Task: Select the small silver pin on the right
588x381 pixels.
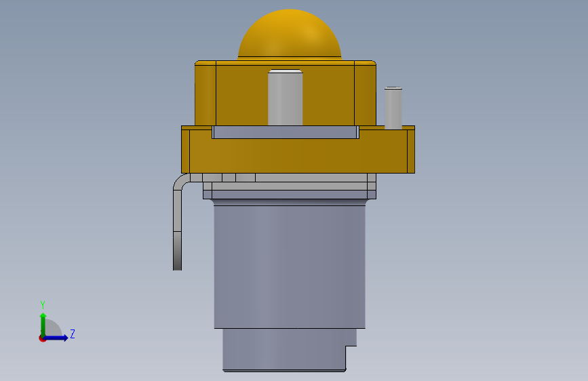Action: [393, 108]
